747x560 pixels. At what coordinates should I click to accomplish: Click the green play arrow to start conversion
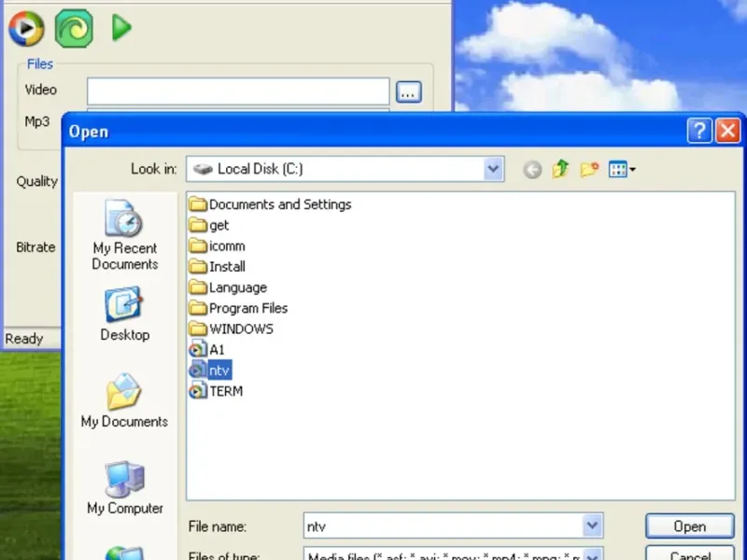click(x=121, y=28)
